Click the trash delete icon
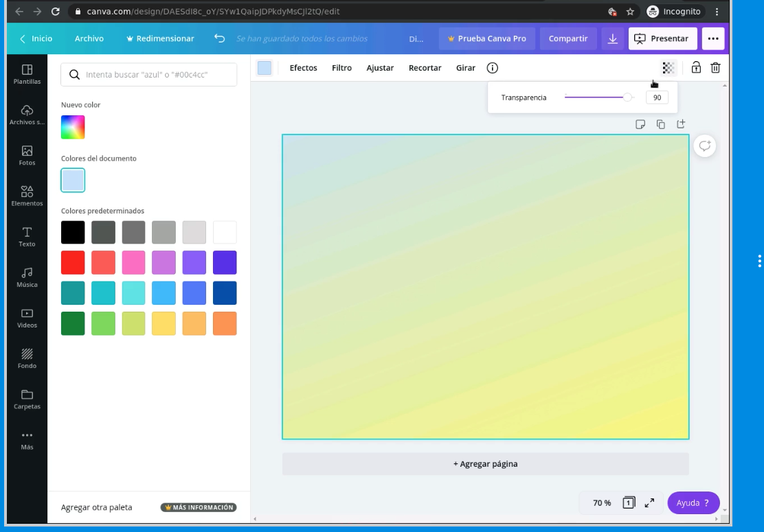 (715, 68)
